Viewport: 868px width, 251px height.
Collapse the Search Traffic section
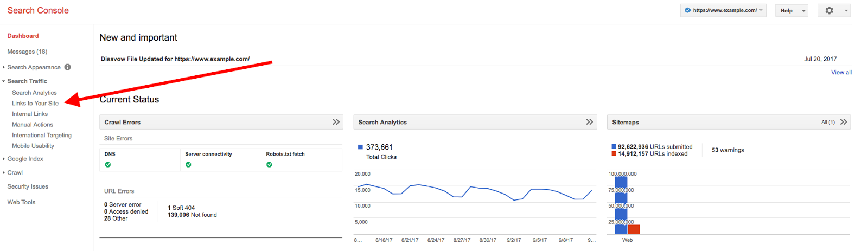[x=27, y=81]
